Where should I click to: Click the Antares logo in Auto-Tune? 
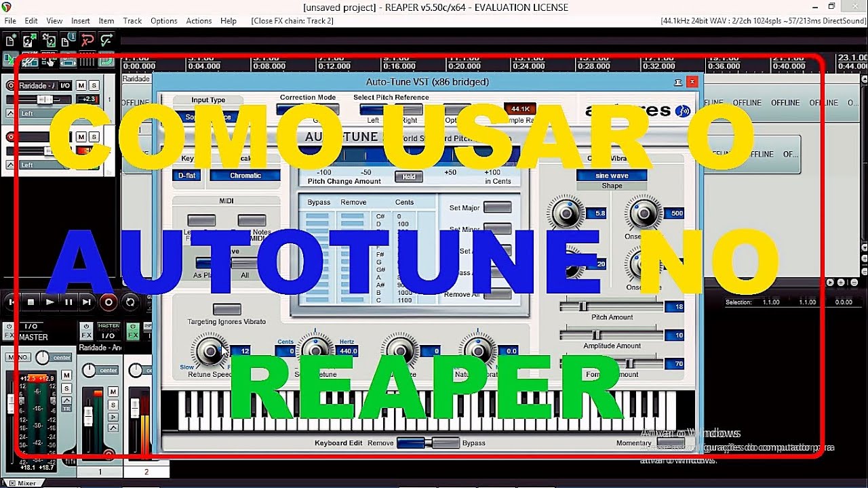click(637, 110)
